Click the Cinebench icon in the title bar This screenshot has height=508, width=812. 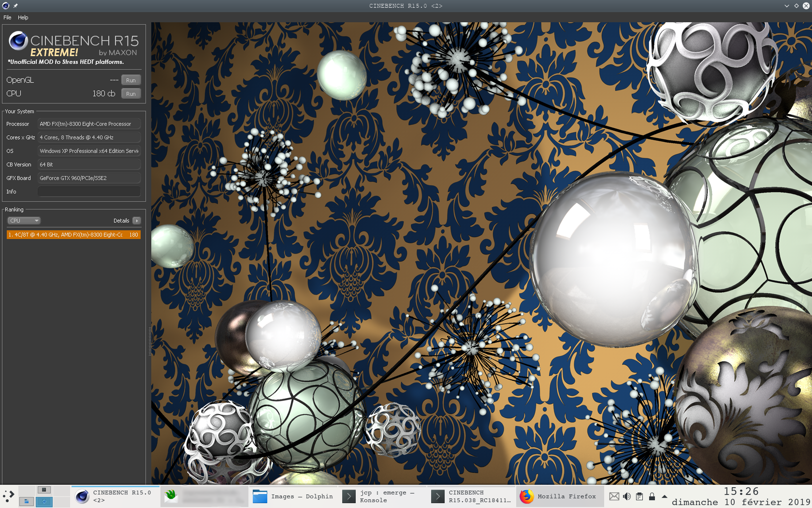tap(6, 6)
